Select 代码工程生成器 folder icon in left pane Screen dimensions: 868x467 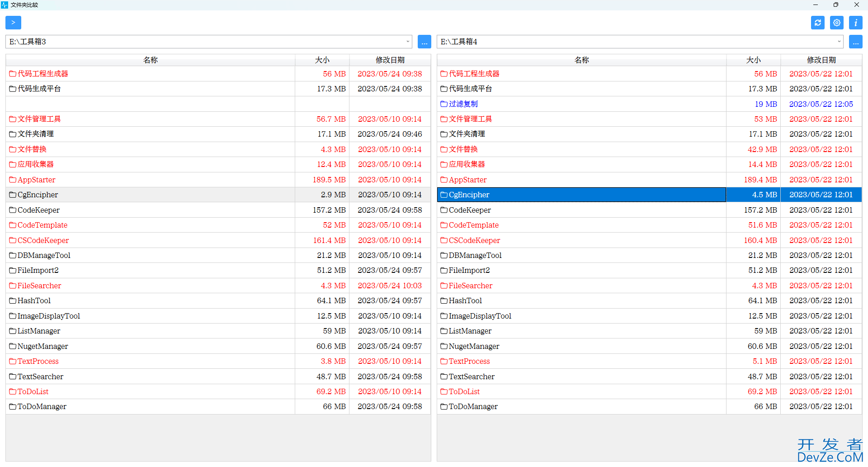[x=13, y=74]
